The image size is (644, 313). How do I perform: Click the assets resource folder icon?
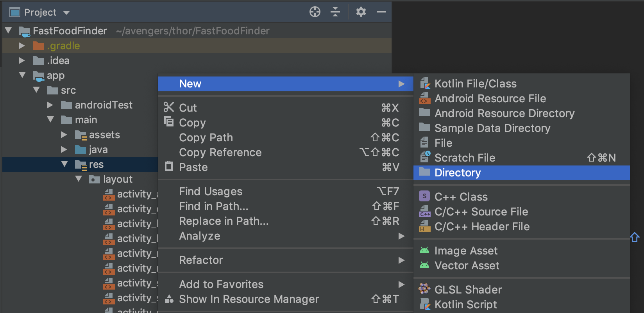[x=80, y=135]
